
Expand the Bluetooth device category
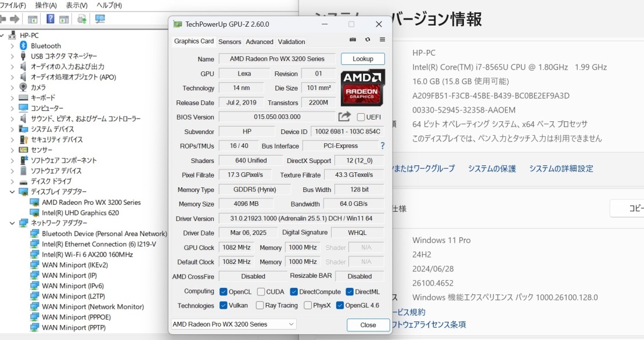[12, 46]
